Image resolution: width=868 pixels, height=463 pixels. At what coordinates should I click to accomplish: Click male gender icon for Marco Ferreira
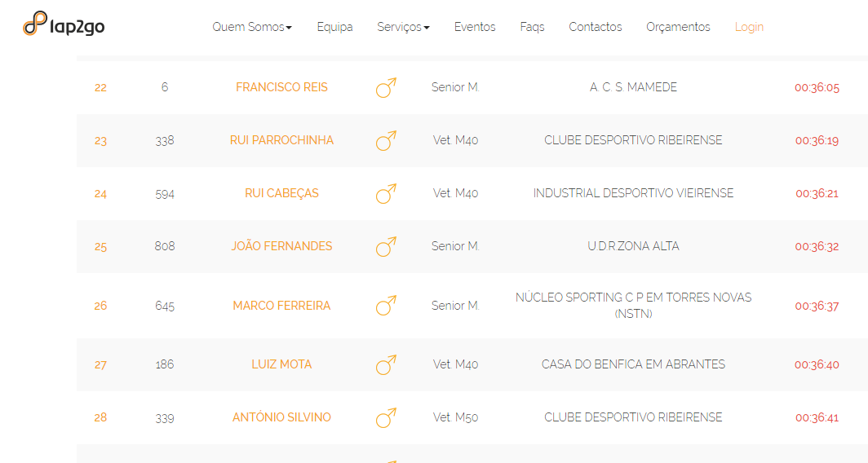pyautogui.click(x=386, y=306)
